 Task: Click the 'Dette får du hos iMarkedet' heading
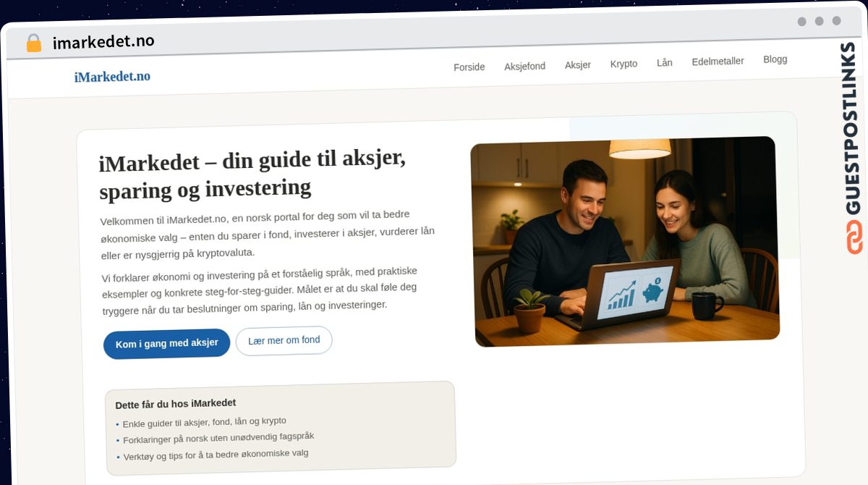coord(176,403)
